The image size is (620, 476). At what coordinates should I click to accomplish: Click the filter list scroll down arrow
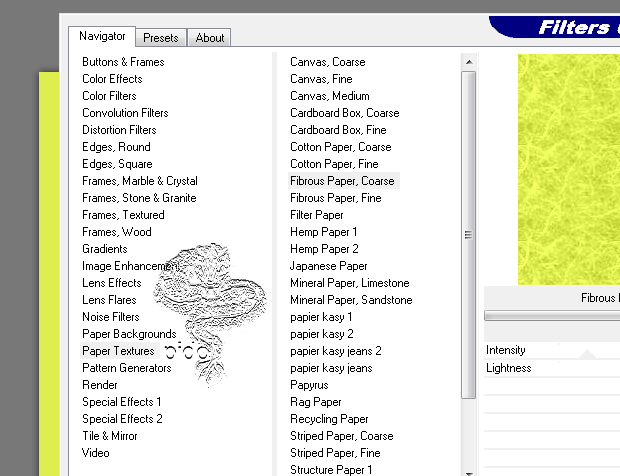468,469
